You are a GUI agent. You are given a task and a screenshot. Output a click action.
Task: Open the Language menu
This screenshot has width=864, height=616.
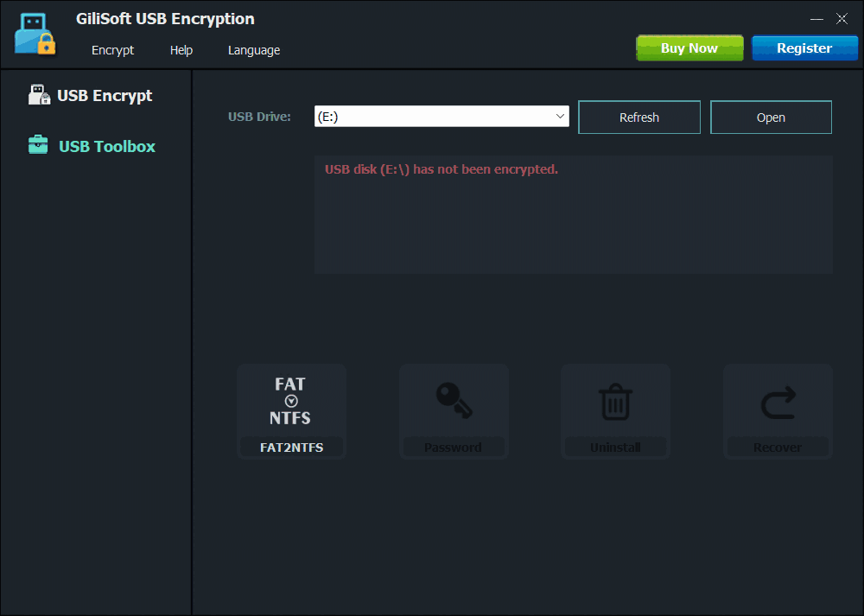tap(254, 50)
